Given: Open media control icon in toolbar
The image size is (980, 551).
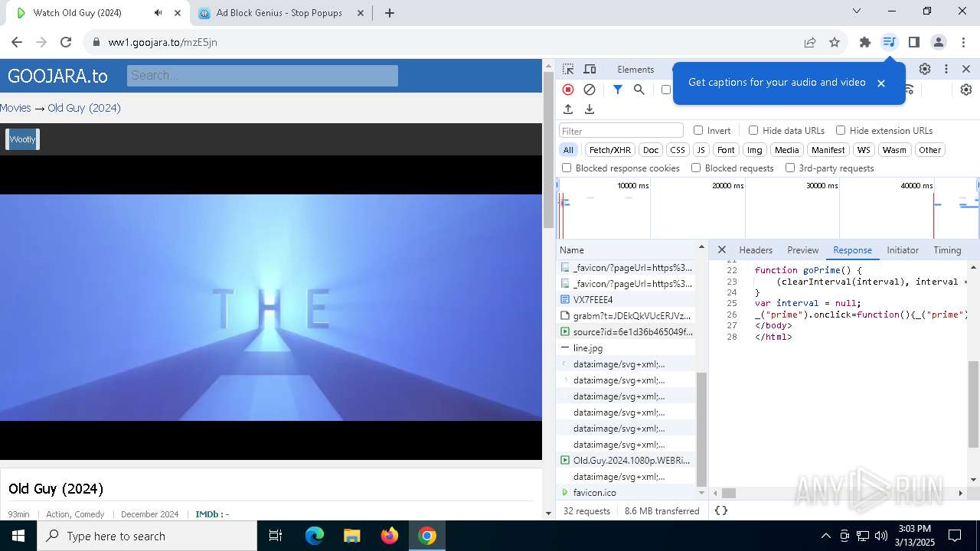Looking at the screenshot, I should tap(889, 42).
